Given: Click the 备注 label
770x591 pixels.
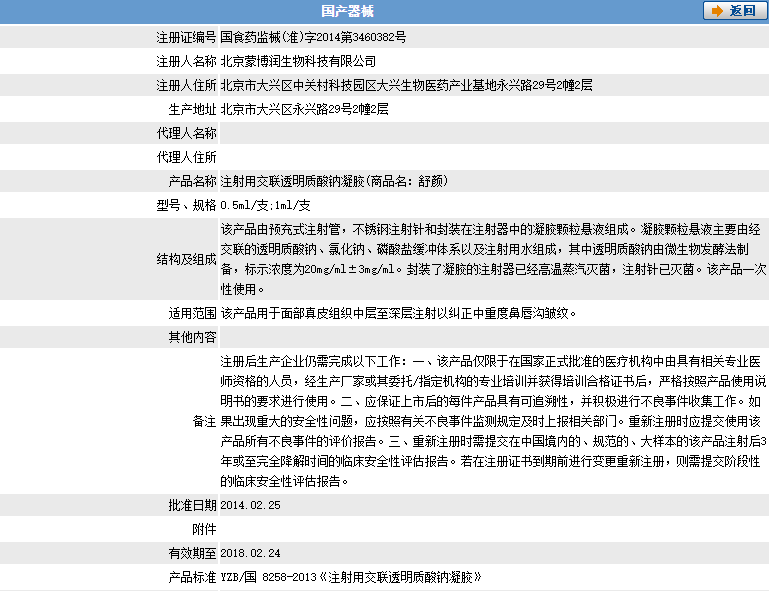Looking at the screenshot, I should click(x=203, y=421).
